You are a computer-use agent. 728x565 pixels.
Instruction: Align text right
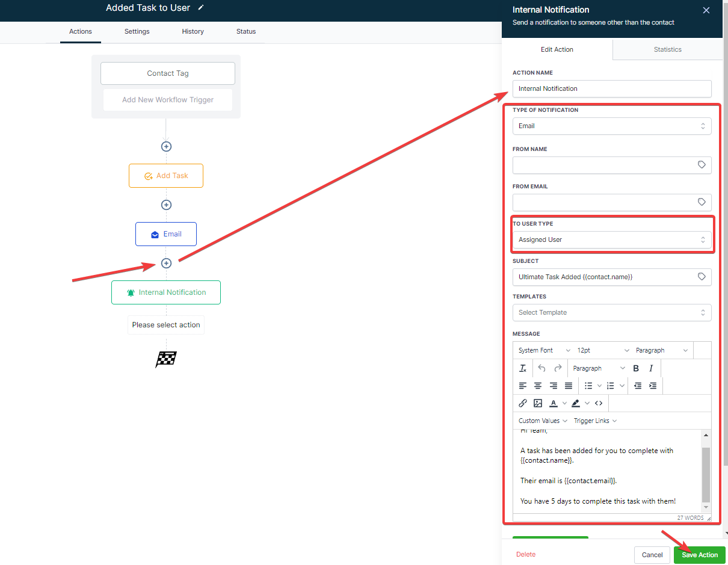(553, 386)
